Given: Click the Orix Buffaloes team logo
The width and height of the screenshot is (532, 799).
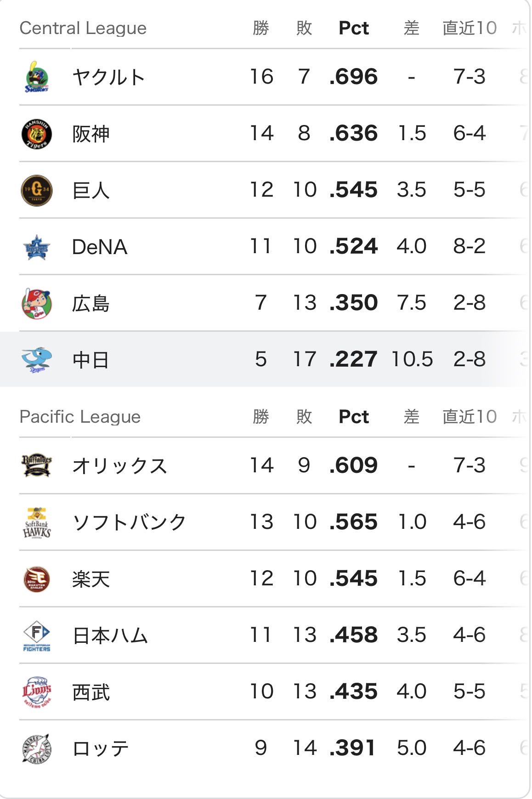Looking at the screenshot, I should coord(37,465).
